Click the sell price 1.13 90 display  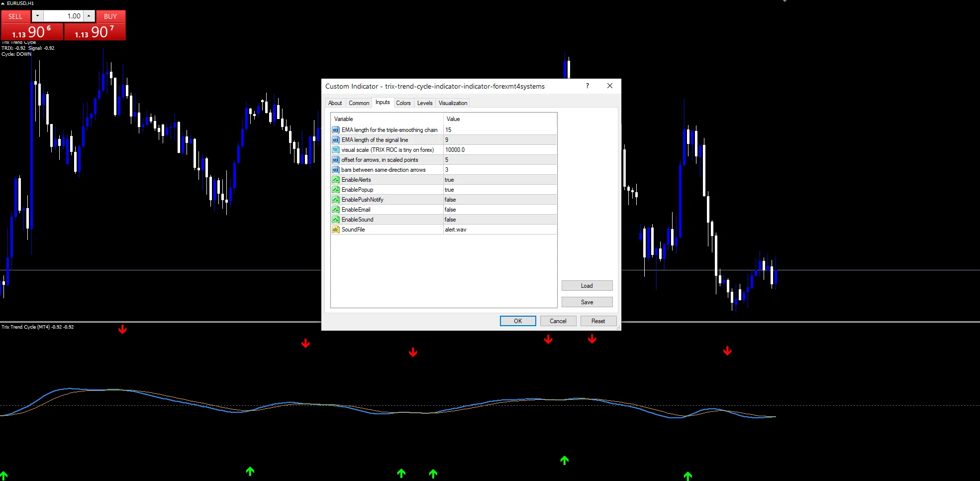[32, 32]
